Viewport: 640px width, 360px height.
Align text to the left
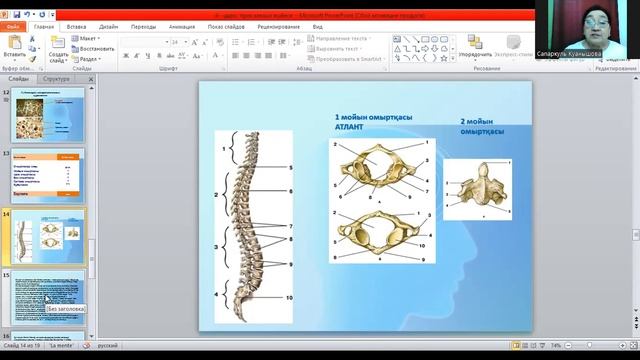[236, 56]
